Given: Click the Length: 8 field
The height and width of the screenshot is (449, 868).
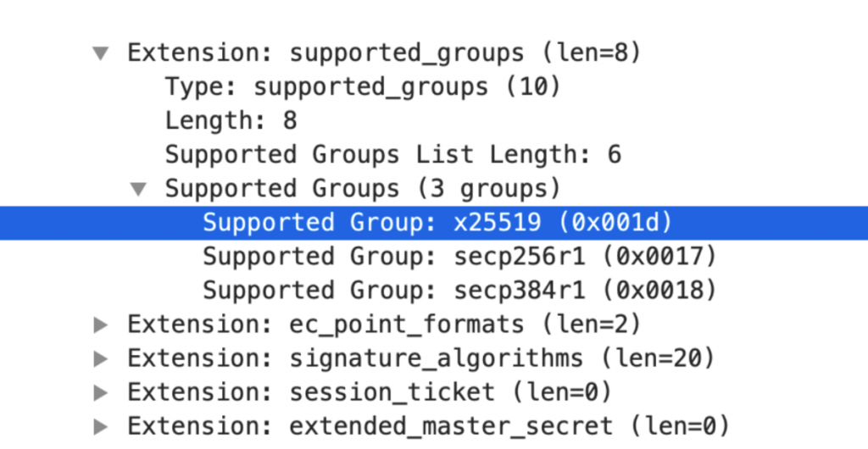Looking at the screenshot, I should (x=231, y=121).
